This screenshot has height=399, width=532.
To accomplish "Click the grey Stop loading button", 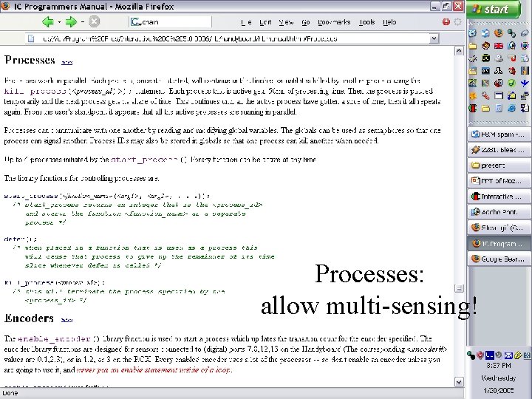I will (x=94, y=21).
